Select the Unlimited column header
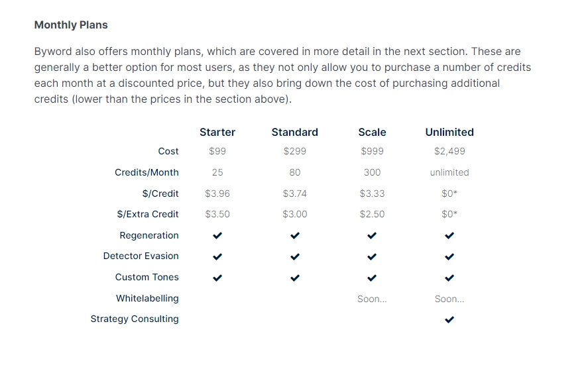This screenshot has height=381, width=588. pyautogui.click(x=449, y=132)
